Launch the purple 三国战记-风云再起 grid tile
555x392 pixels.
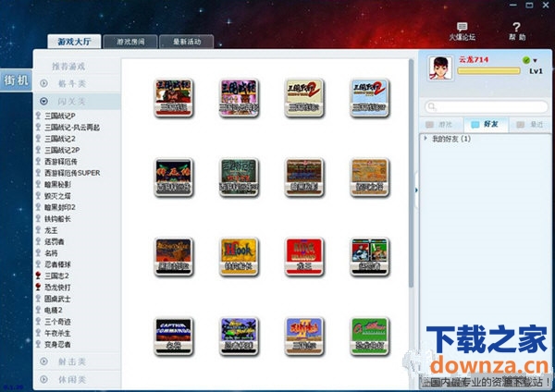(239, 98)
